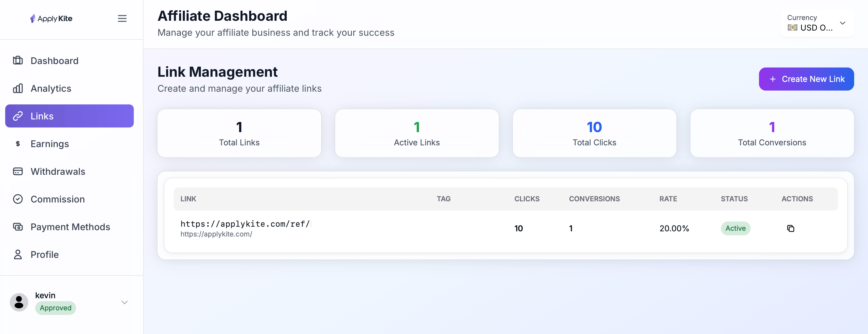Click the Withdrawals card icon
This screenshot has width=868, height=334.
(18, 172)
